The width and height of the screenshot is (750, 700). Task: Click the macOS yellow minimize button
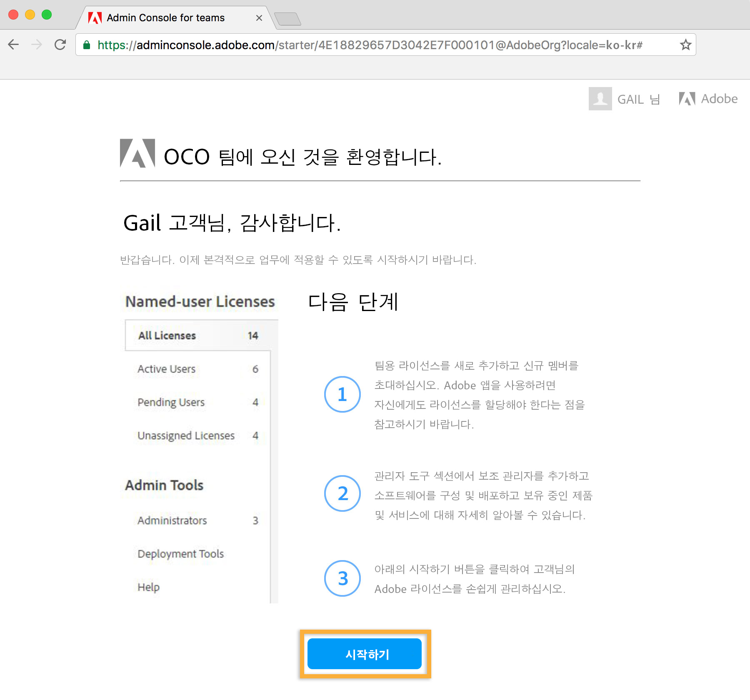pos(30,15)
